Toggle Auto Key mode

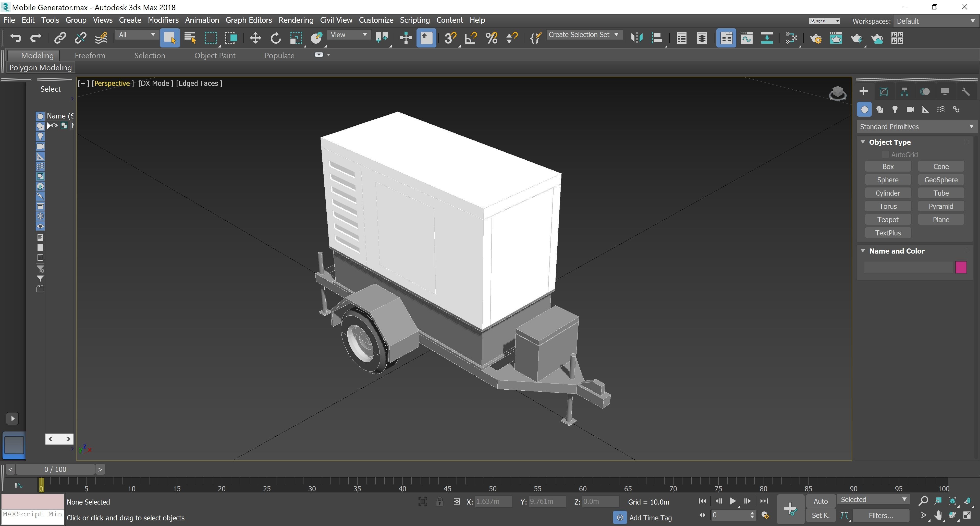(820, 501)
